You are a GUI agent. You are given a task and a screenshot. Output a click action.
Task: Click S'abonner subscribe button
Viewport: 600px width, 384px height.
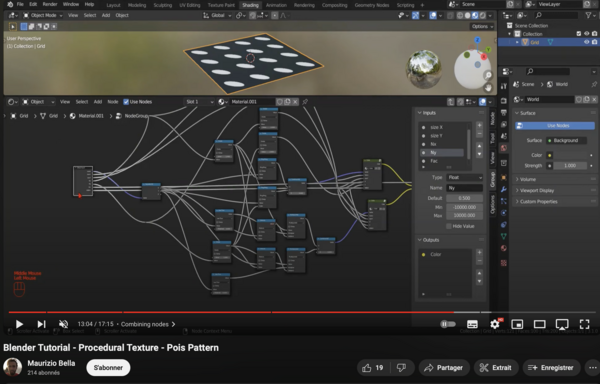coord(108,368)
